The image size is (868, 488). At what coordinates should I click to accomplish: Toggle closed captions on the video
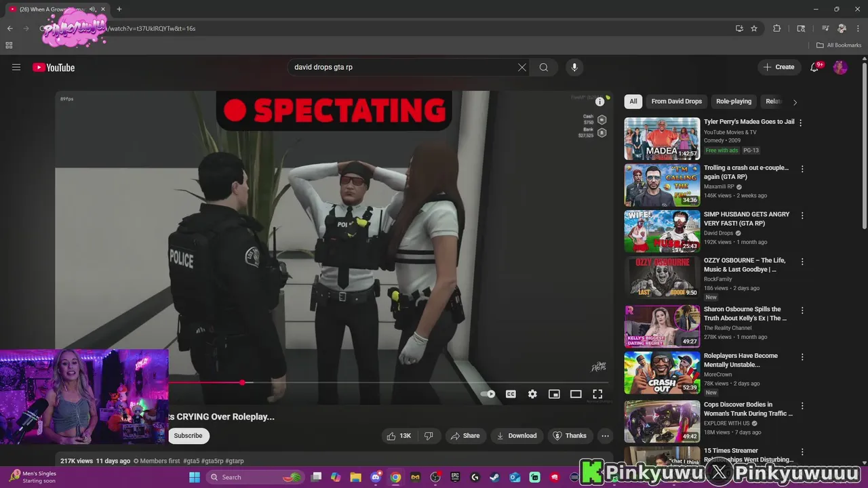pos(511,394)
